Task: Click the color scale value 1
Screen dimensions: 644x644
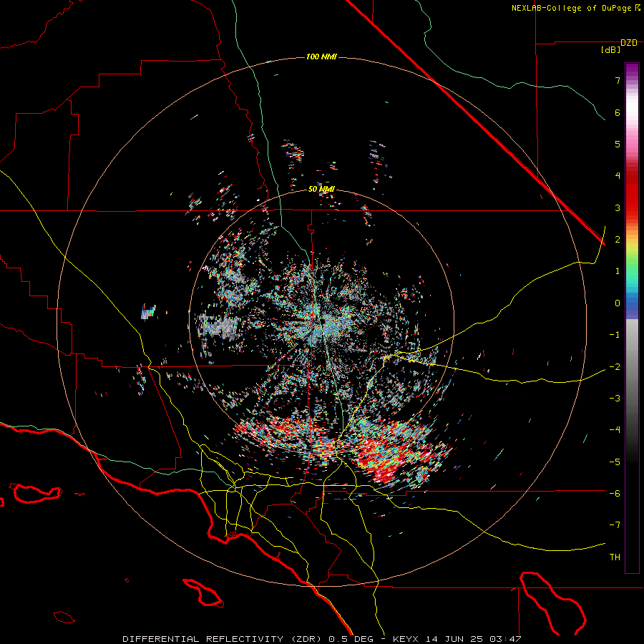Action: 618,271
